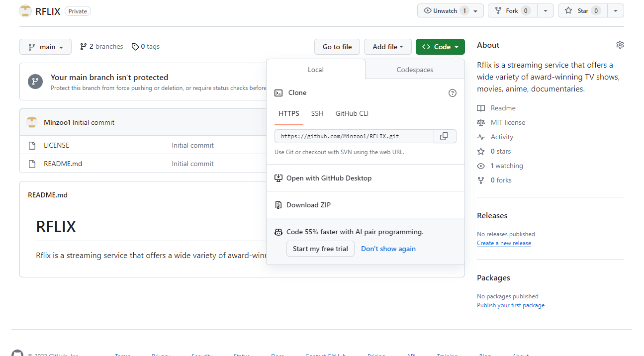Viewport: 644px width, 356px height.
Task: Select the HTTPS clone tab
Action: coord(289,114)
